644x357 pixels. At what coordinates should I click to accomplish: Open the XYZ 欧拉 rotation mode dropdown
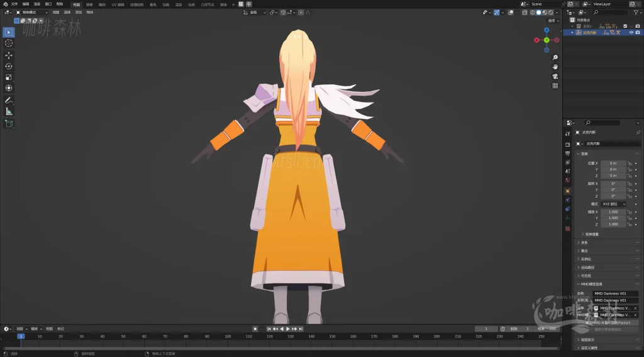613,204
